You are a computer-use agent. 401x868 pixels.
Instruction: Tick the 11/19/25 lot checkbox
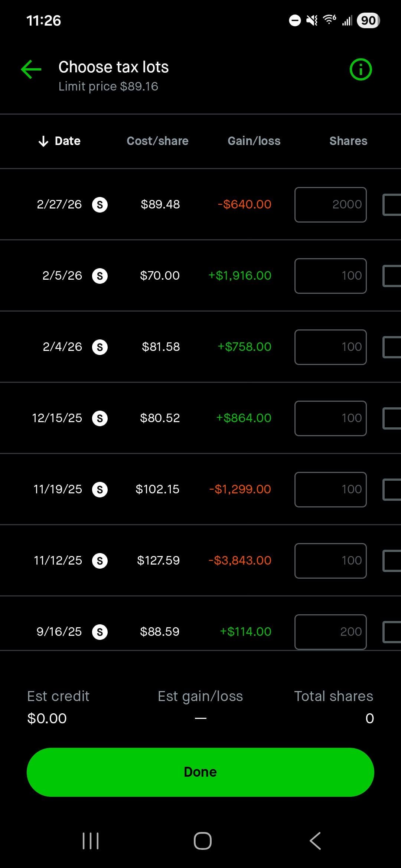coord(392,490)
